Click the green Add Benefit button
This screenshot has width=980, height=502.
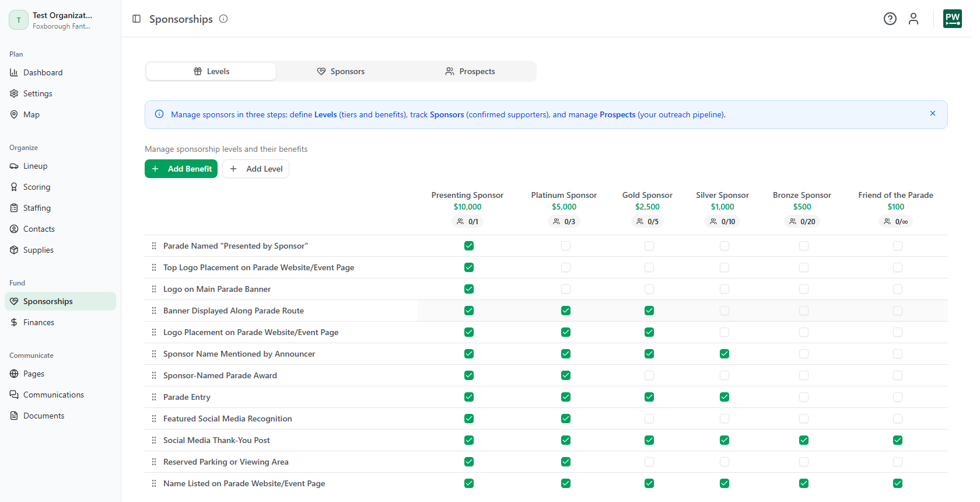(x=181, y=169)
